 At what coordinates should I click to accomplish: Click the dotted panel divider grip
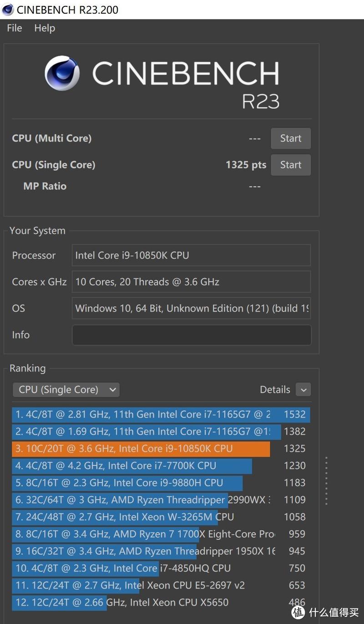(x=326, y=481)
